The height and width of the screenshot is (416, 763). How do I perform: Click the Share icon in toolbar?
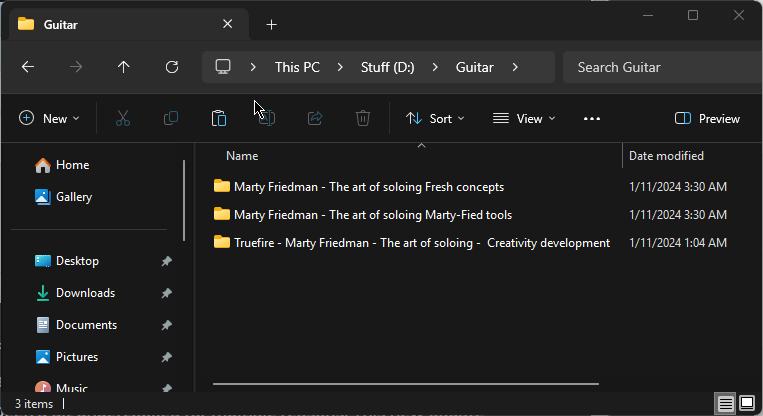point(315,118)
